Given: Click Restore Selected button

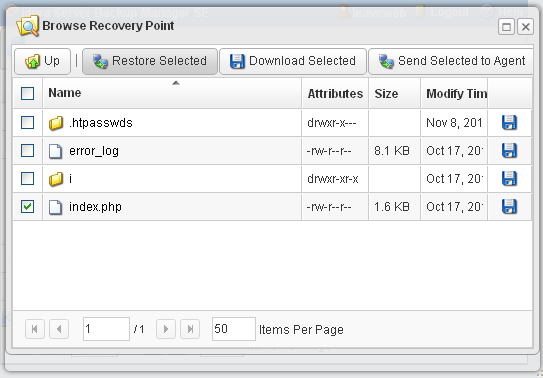Looking at the screenshot, I should (150, 61).
